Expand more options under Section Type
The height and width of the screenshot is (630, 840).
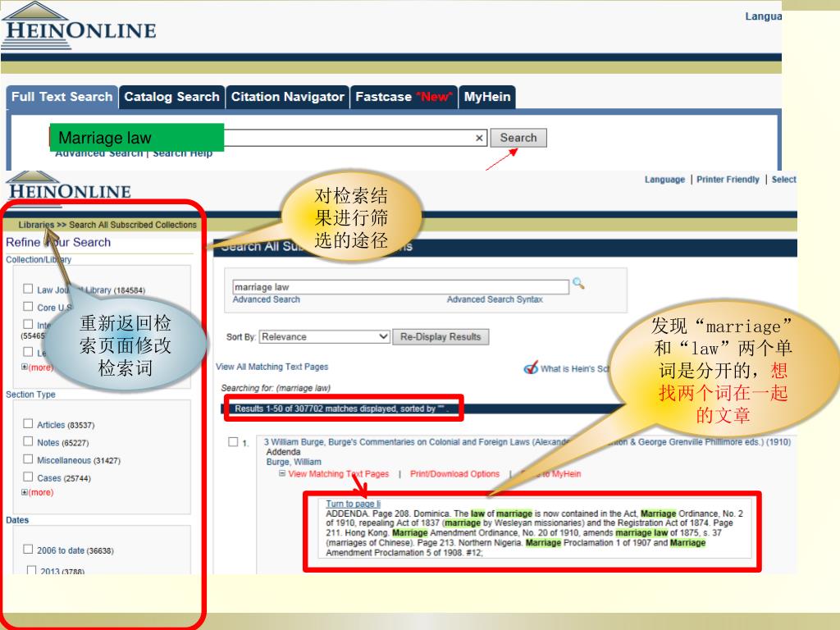click(x=38, y=492)
